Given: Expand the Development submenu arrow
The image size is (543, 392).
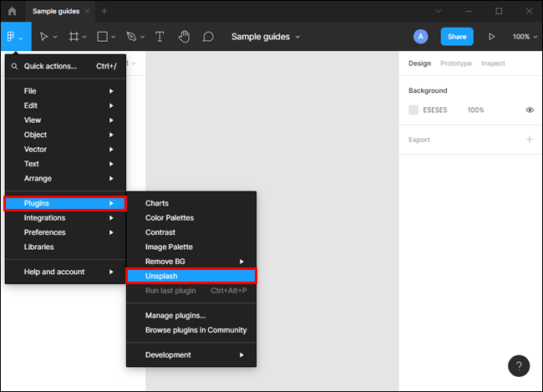Looking at the screenshot, I should pyautogui.click(x=241, y=355).
